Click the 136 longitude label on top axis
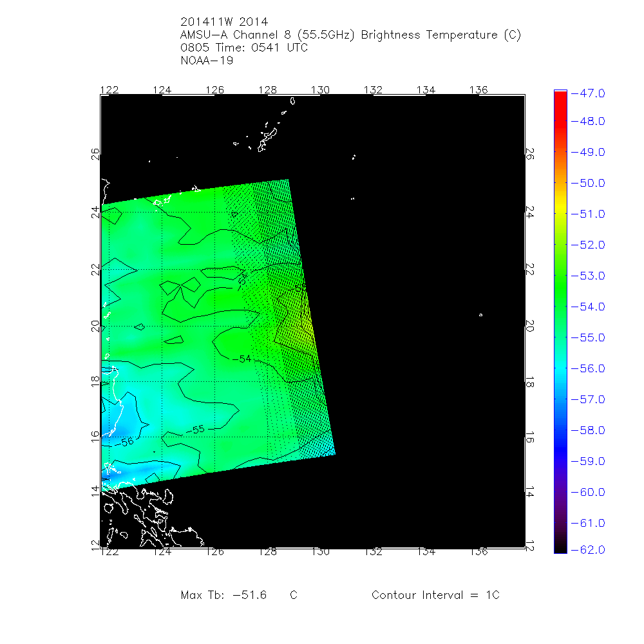The image size is (644, 644). [x=478, y=90]
